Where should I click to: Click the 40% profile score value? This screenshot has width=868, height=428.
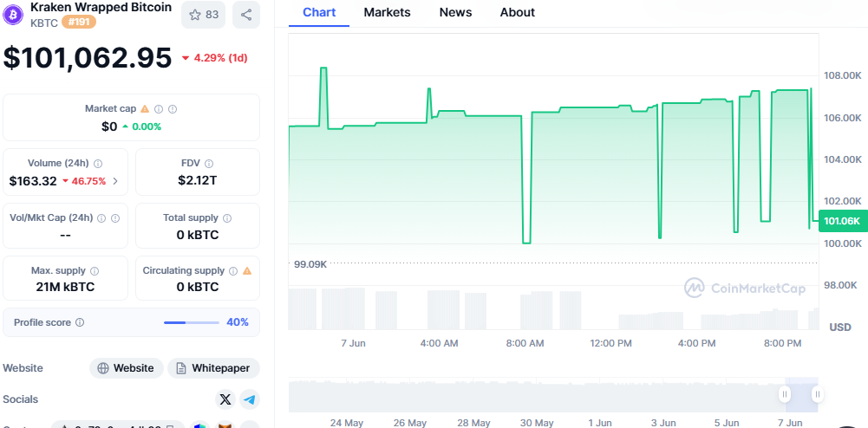[x=238, y=322]
